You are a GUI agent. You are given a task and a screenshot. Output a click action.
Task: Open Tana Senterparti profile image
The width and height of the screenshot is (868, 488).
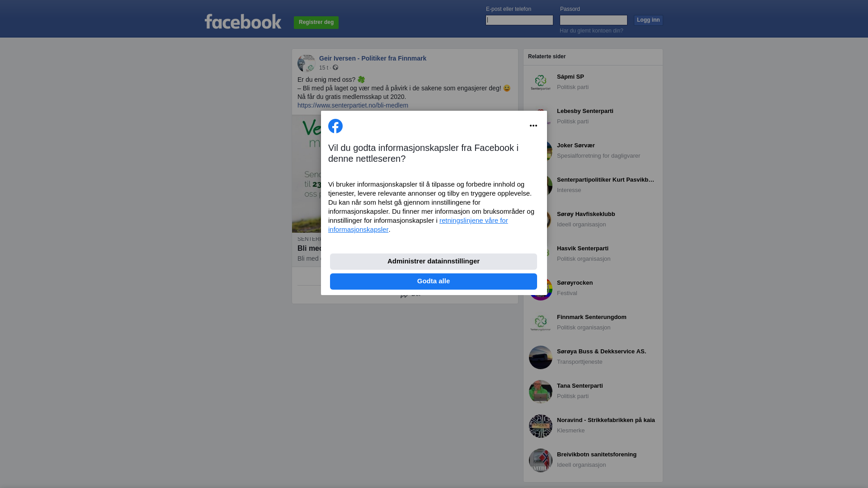[541, 392]
